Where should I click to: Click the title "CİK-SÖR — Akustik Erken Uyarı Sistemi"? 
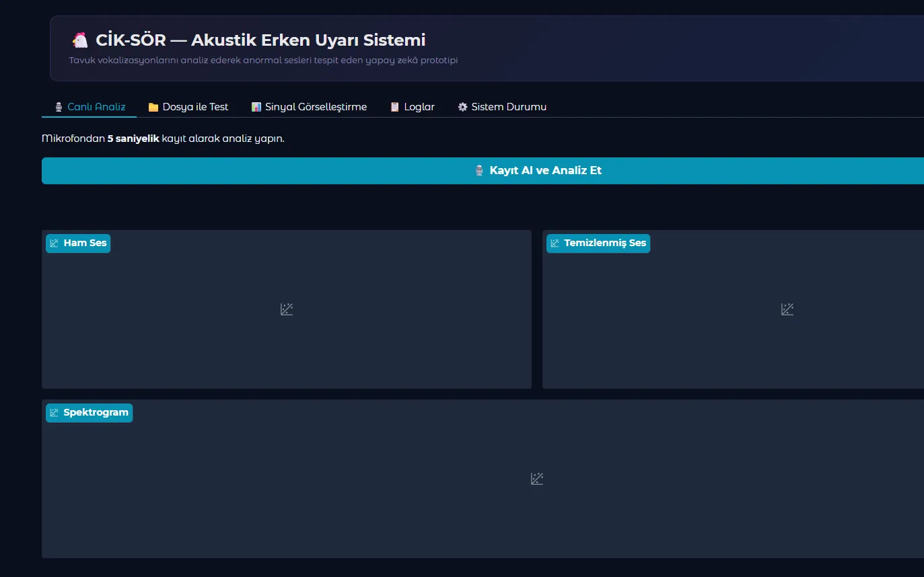coord(260,40)
